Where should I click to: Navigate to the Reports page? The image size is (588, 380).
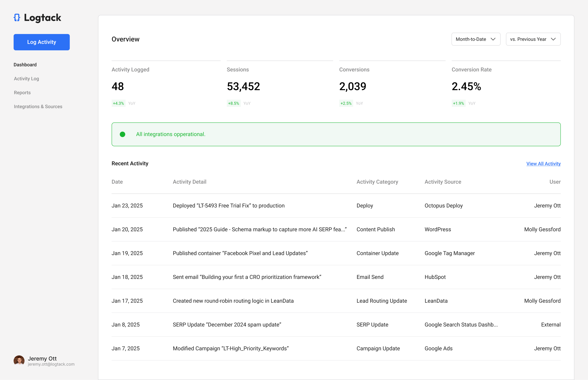coord(22,93)
